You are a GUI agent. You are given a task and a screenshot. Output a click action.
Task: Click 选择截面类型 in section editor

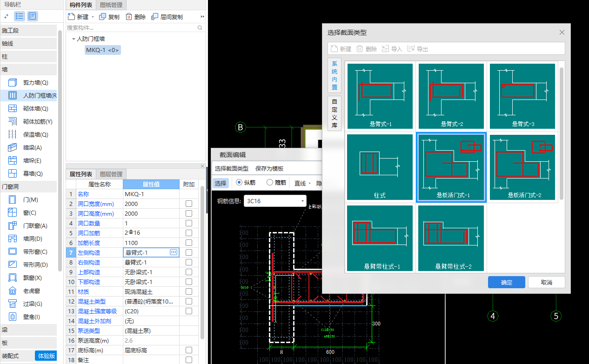coord(232,168)
